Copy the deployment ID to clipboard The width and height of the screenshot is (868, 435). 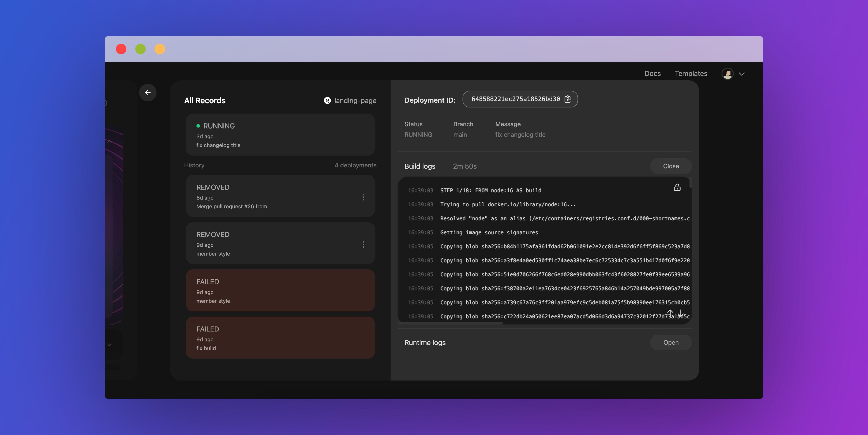coord(568,99)
